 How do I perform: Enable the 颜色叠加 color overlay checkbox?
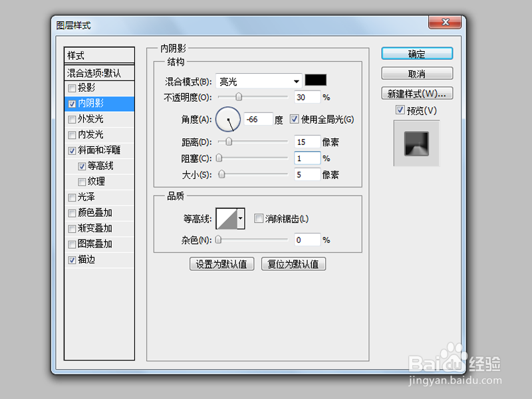(x=72, y=213)
